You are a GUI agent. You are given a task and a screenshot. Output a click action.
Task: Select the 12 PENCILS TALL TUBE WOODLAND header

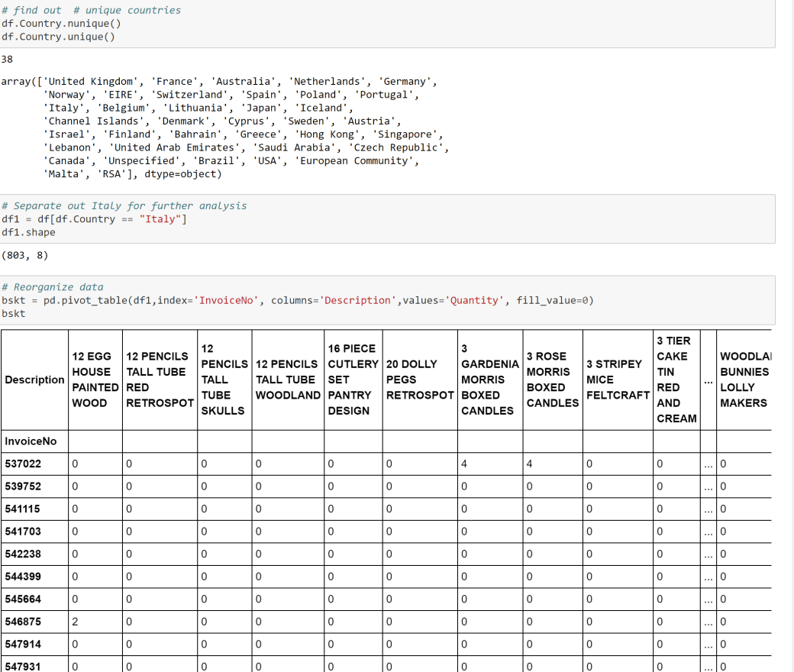288,380
